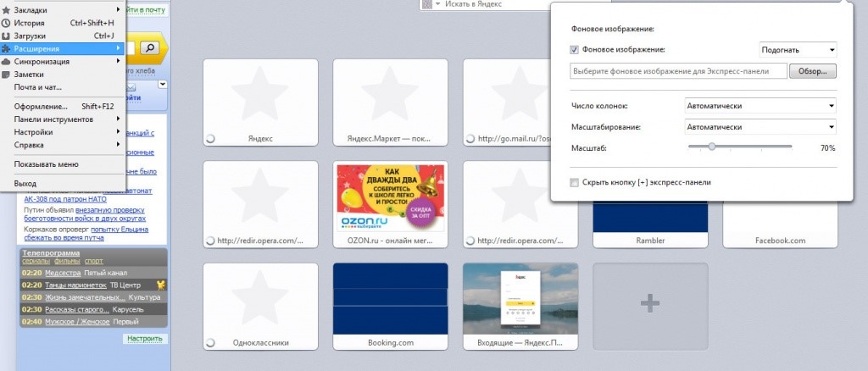Choose Показывать меню menu item
Screen dimensions: 868x371
[47, 164]
